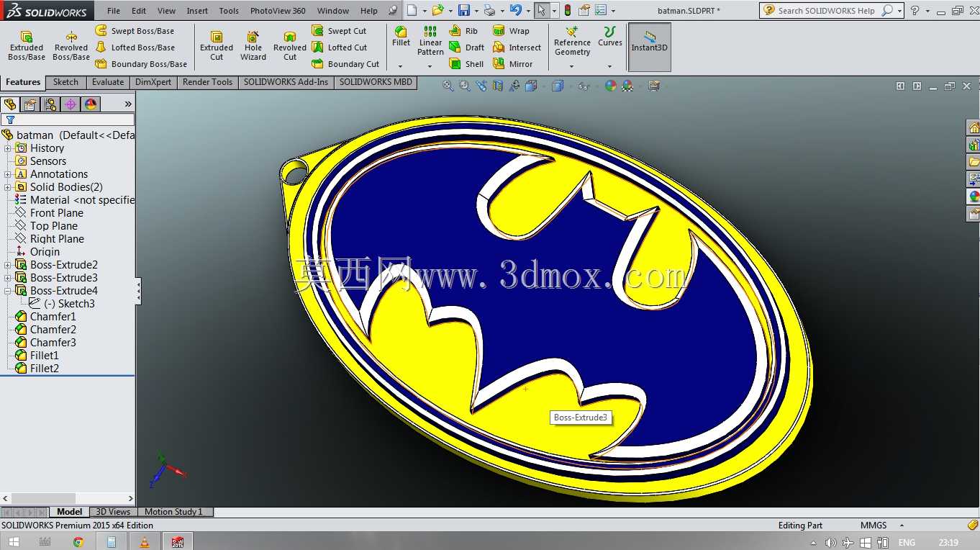
Task: Toggle the pin on the menu bar
Action: [x=392, y=11]
